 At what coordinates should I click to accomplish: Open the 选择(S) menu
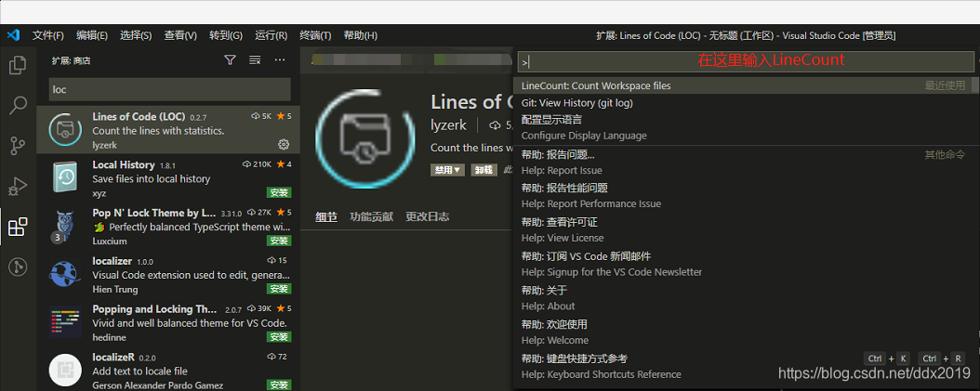pos(136,35)
